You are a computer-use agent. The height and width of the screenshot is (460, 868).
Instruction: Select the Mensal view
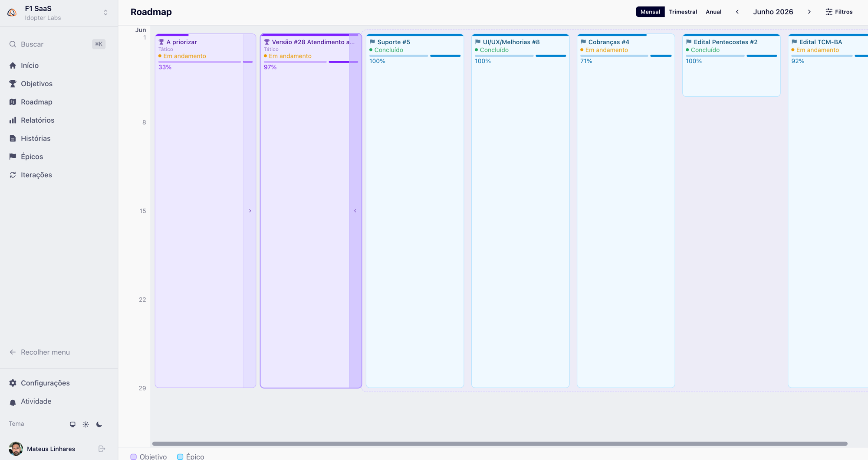point(650,12)
